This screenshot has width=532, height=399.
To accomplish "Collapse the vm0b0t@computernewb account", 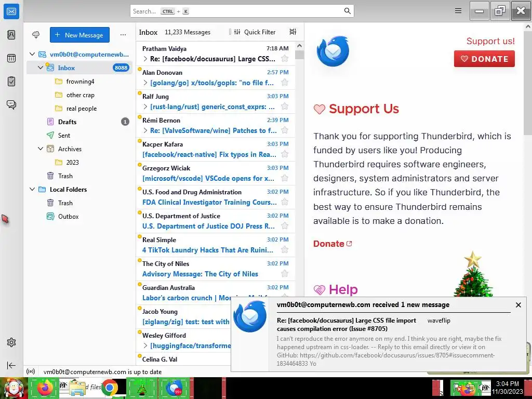I will pyautogui.click(x=32, y=54).
